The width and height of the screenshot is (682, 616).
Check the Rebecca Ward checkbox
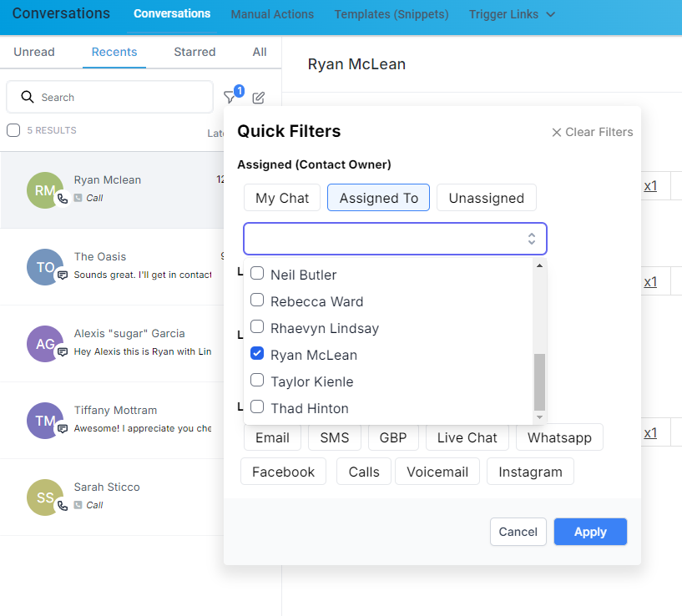coord(257,300)
